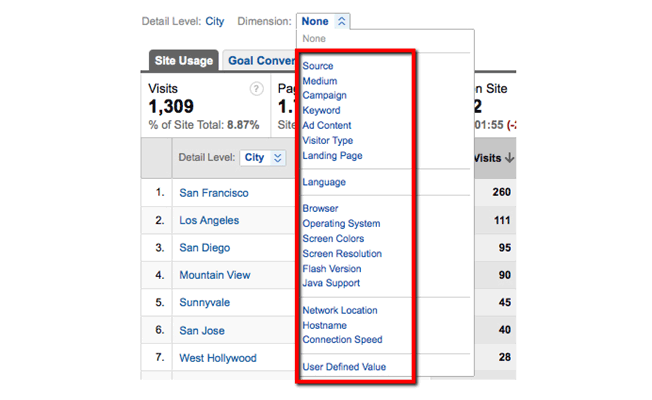Click the City link next to Detail Level at top
This screenshot has width=652, height=400.
tap(215, 21)
